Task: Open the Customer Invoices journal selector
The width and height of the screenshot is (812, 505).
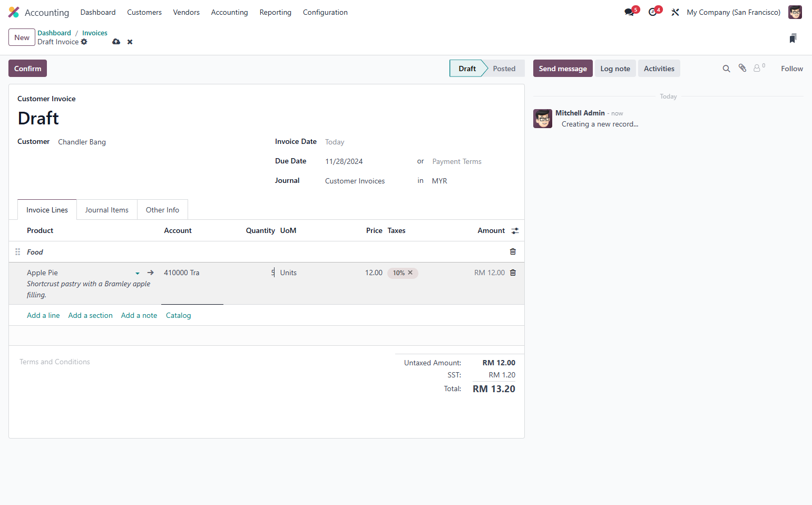Action: pyautogui.click(x=355, y=181)
